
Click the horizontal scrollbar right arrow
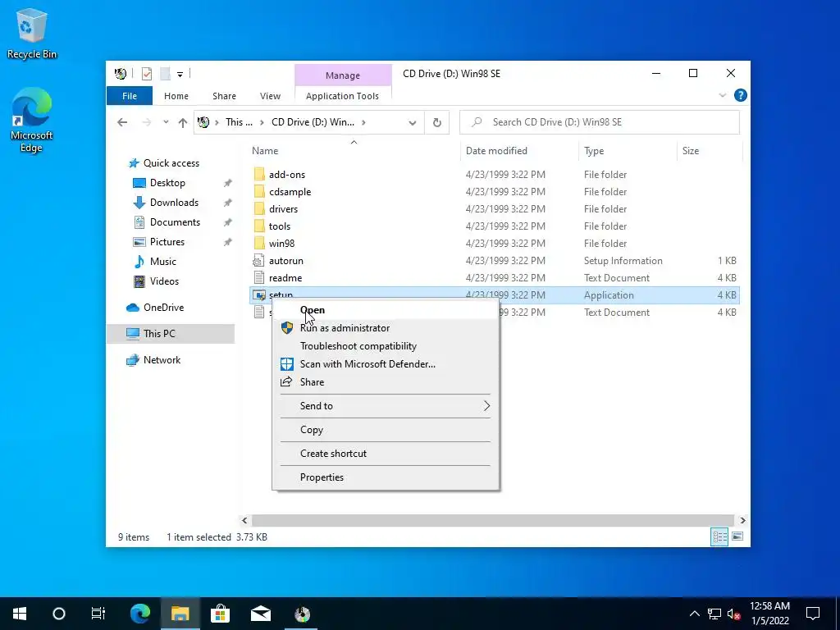tap(742, 520)
